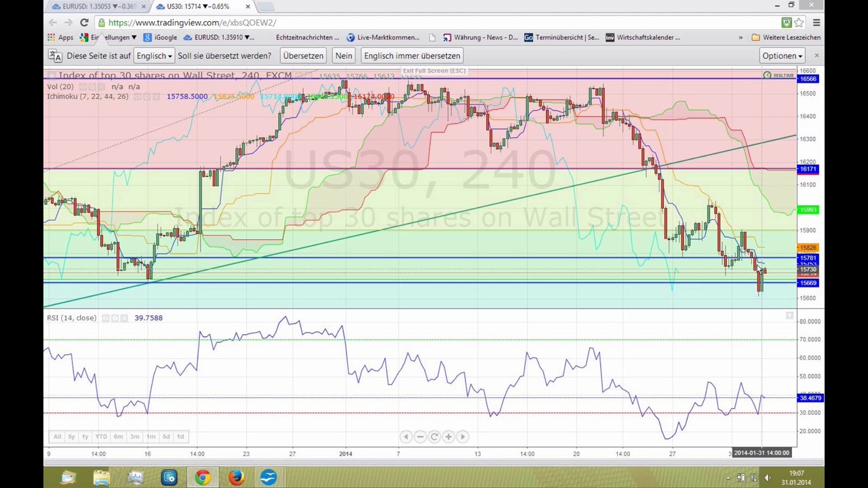Open the Terminübersicht bookmark

click(x=561, y=37)
